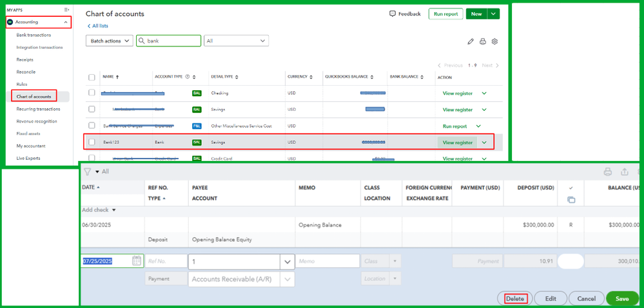Viewport: 644px width, 308px height.
Task: Click the green Save button
Action: pos(622,298)
